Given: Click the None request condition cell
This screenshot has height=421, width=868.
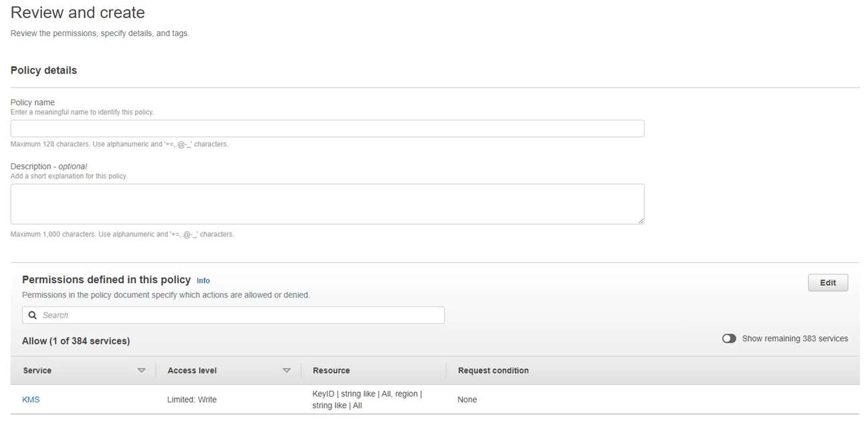Looking at the screenshot, I should pyautogui.click(x=467, y=400).
